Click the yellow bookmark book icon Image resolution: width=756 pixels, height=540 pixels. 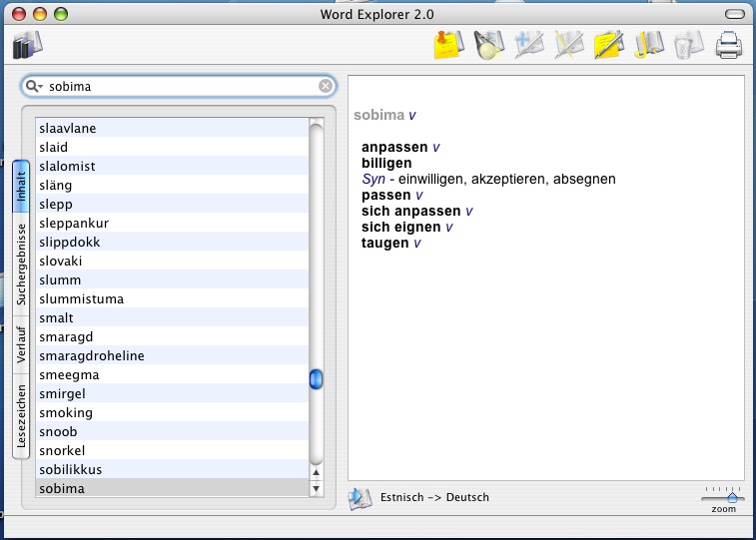[649, 45]
